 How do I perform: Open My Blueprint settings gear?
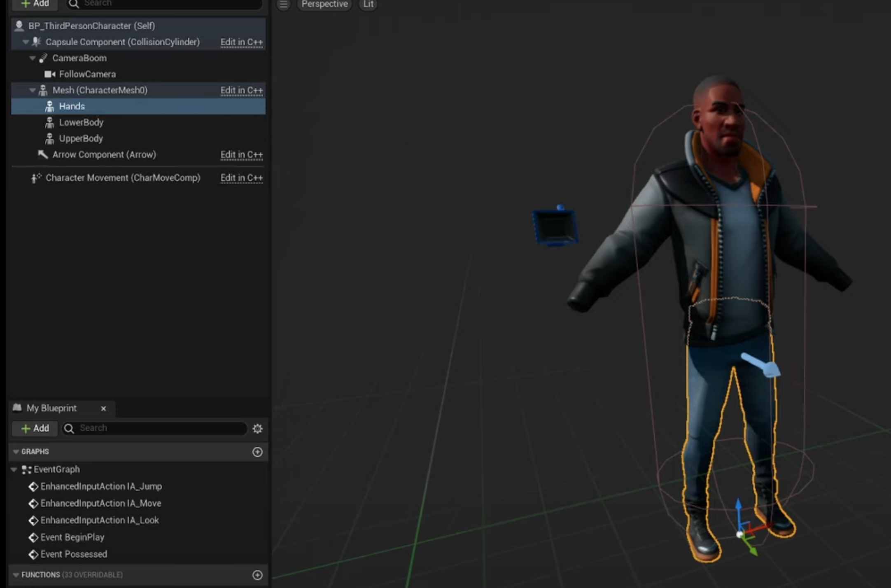point(257,429)
